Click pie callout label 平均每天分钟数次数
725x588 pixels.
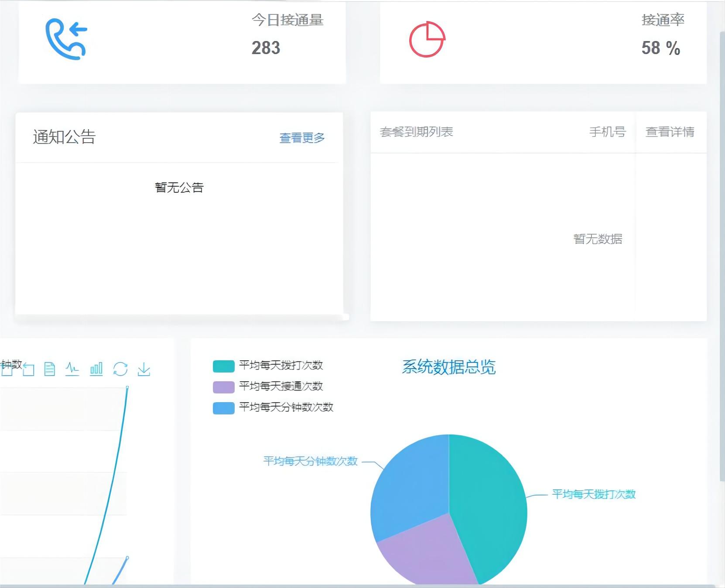pos(311,461)
